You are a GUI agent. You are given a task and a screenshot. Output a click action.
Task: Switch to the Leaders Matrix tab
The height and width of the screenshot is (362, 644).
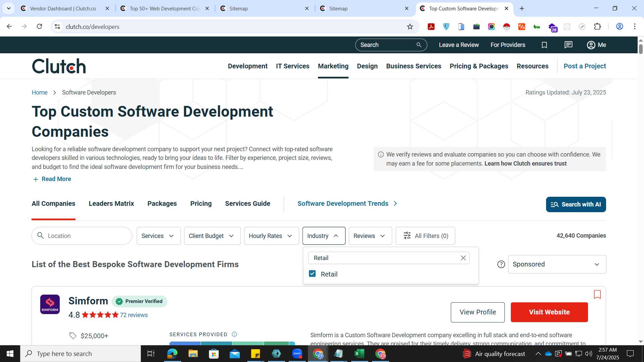pos(111,204)
